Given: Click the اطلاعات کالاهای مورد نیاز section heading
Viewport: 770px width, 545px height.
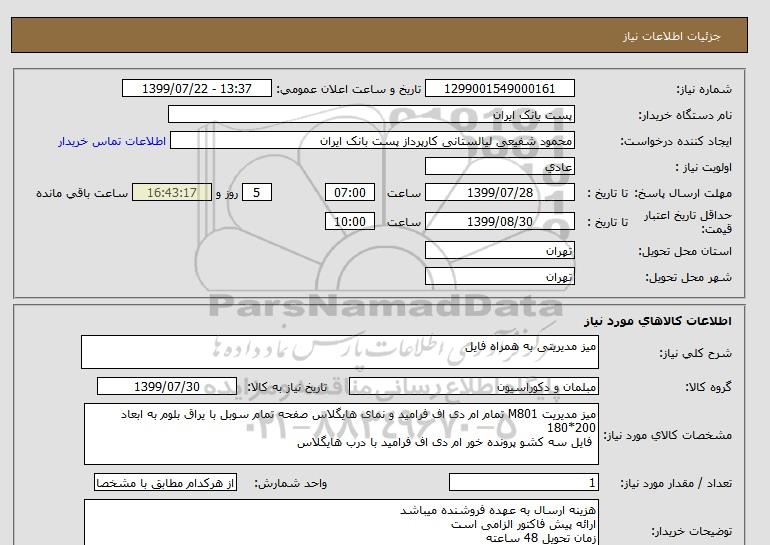Looking at the screenshot, I should click(x=658, y=321).
